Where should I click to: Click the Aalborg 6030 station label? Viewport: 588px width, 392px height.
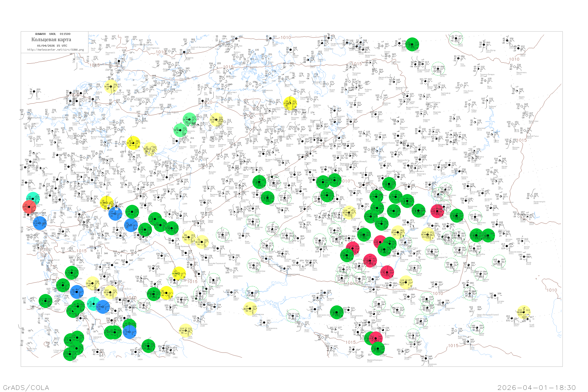99,93
